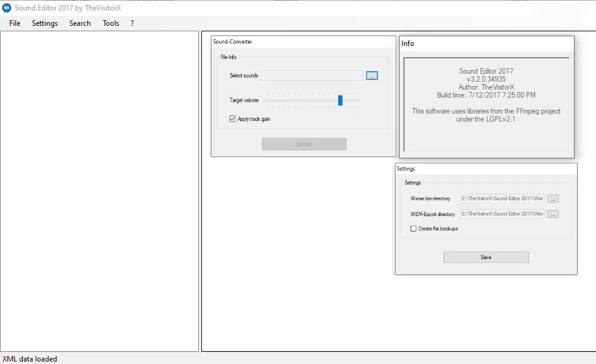Open the File menu
Screen dimensions: 596x364
15,23
